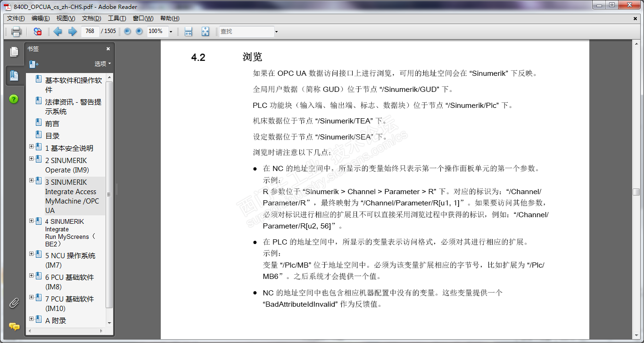The image size is (644, 343).
Task: Open the Attachments paperclip panel icon
Action: (x=14, y=303)
